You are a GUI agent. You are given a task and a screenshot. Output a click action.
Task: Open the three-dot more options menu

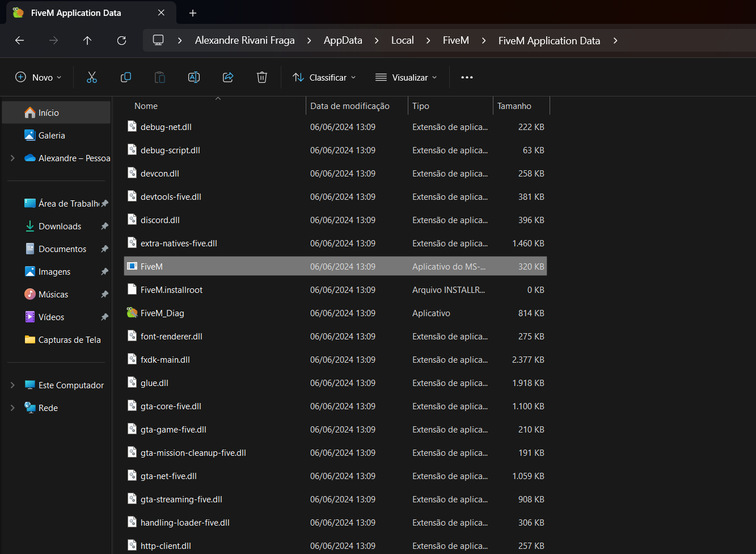click(467, 77)
